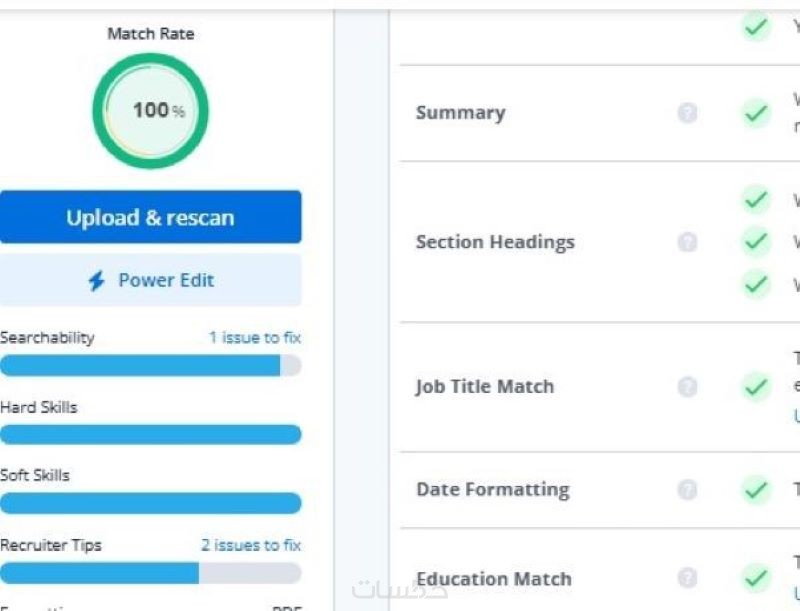This screenshot has width=800, height=611.
Task: Click the 100% Match Rate circle
Action: click(x=151, y=111)
